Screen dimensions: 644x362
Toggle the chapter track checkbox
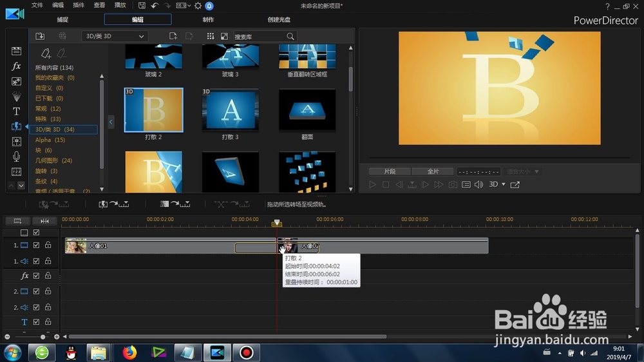(x=36, y=233)
